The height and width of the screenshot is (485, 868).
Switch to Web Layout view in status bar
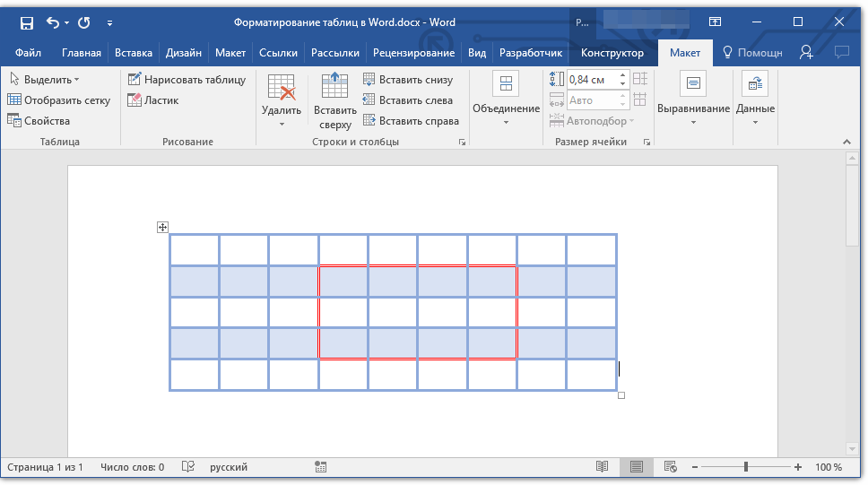[670, 467]
